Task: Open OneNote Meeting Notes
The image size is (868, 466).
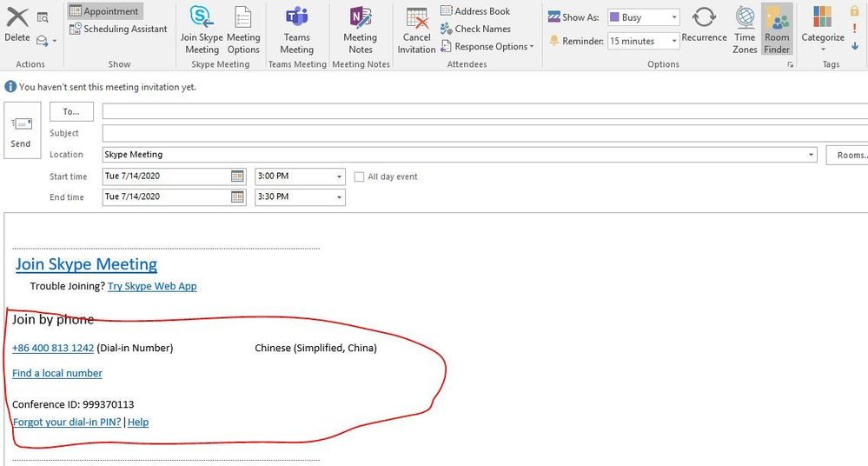Action: tap(361, 30)
